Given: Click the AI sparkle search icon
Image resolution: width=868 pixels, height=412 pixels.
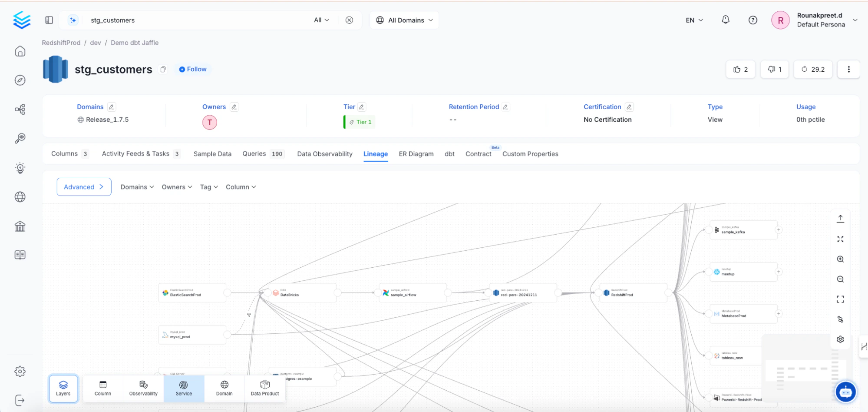Looking at the screenshot, I should pos(73,20).
